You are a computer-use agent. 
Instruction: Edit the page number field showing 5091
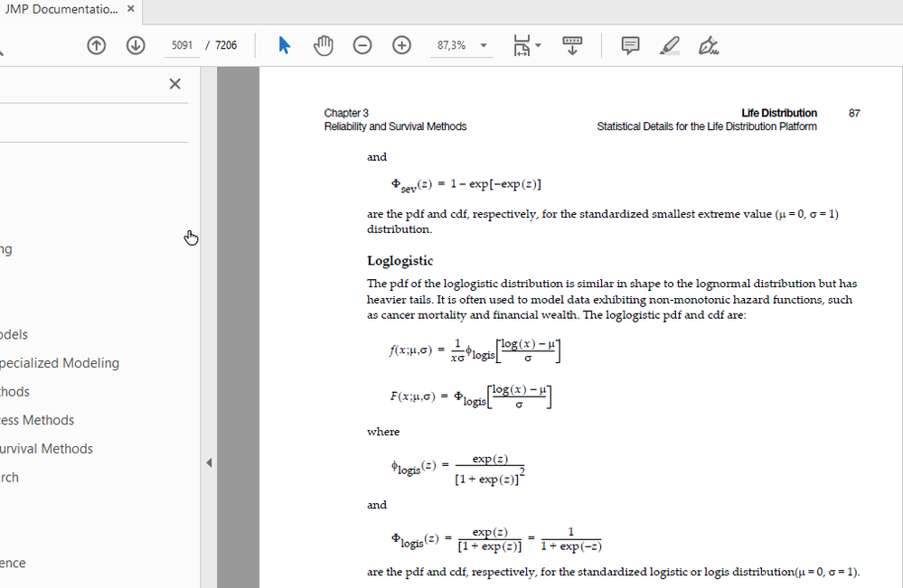click(182, 45)
